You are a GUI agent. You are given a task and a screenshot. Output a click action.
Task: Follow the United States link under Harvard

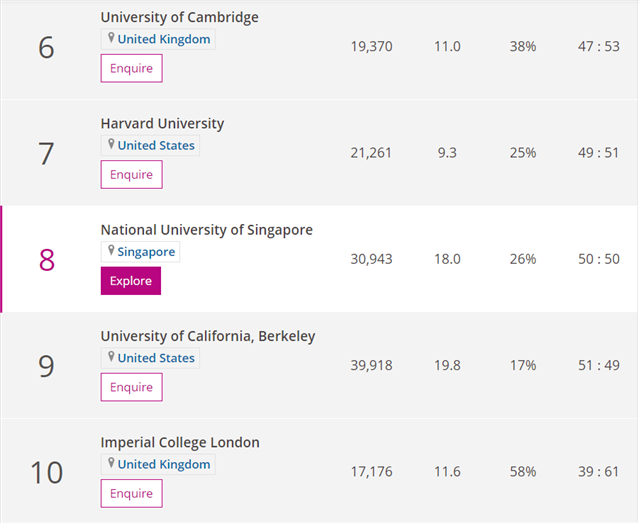[156, 145]
